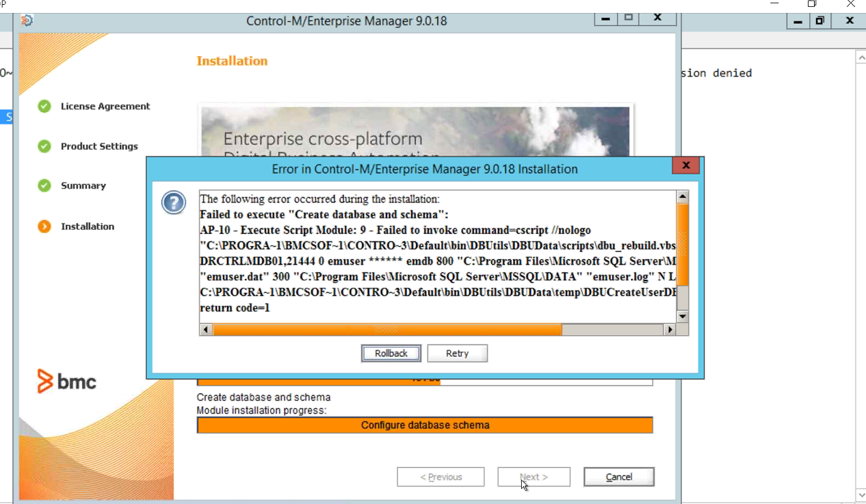Click the orange Installation heading
This screenshot has height=504, width=866.
coord(232,61)
